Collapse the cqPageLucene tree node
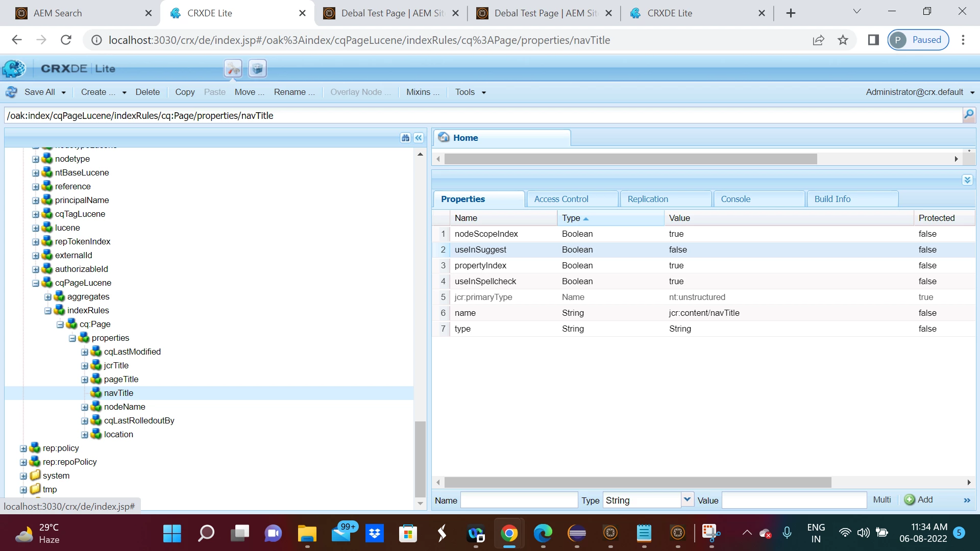Image resolution: width=980 pixels, height=551 pixels. point(36,283)
